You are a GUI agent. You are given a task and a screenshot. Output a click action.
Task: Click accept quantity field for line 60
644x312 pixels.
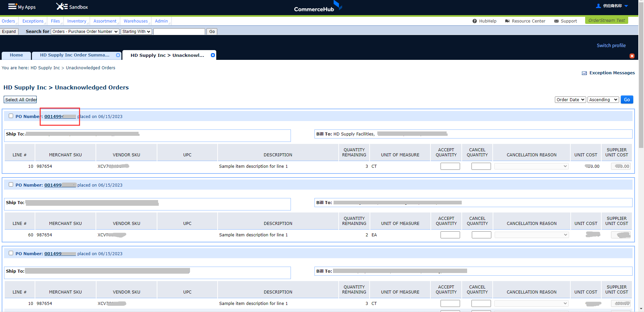[x=450, y=235]
